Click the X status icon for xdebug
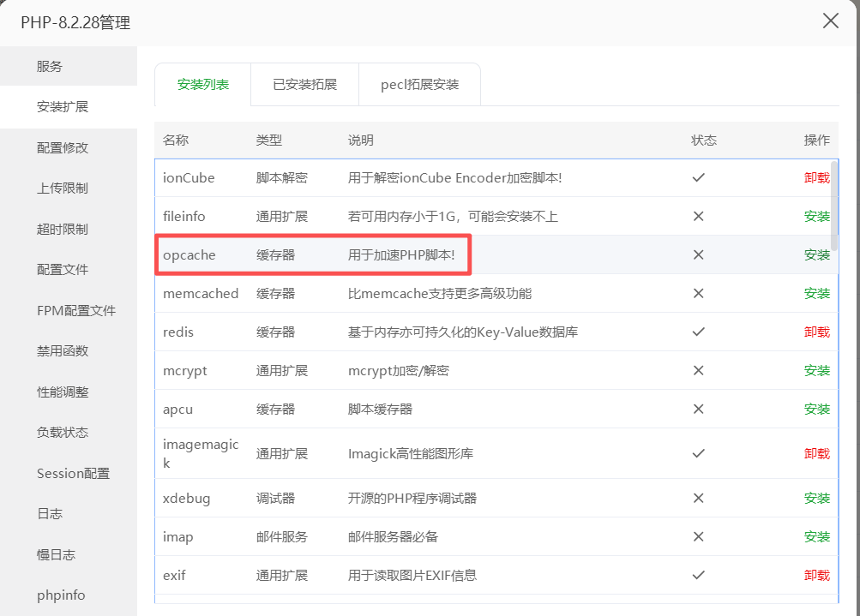 [x=698, y=498]
